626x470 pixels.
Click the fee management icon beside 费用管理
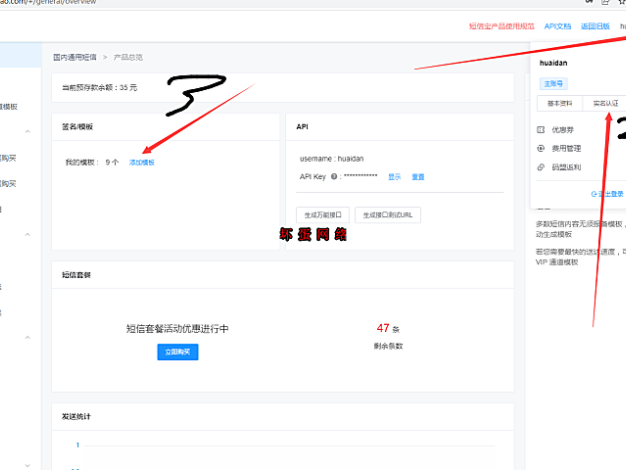pyautogui.click(x=541, y=149)
